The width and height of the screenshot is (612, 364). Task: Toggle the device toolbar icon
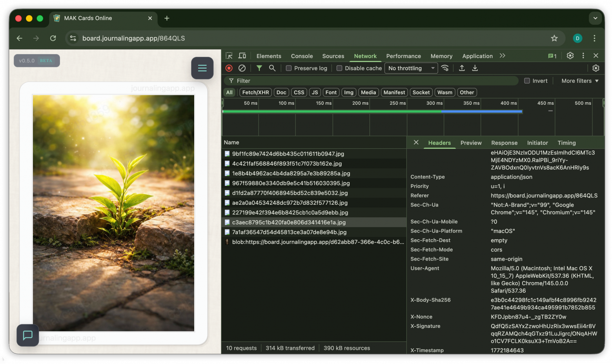(x=242, y=56)
